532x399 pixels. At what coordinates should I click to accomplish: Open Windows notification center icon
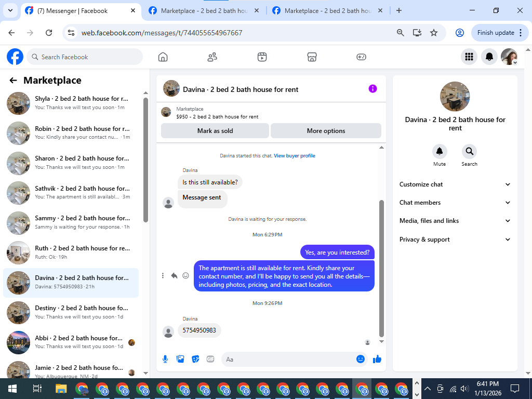[x=515, y=389]
